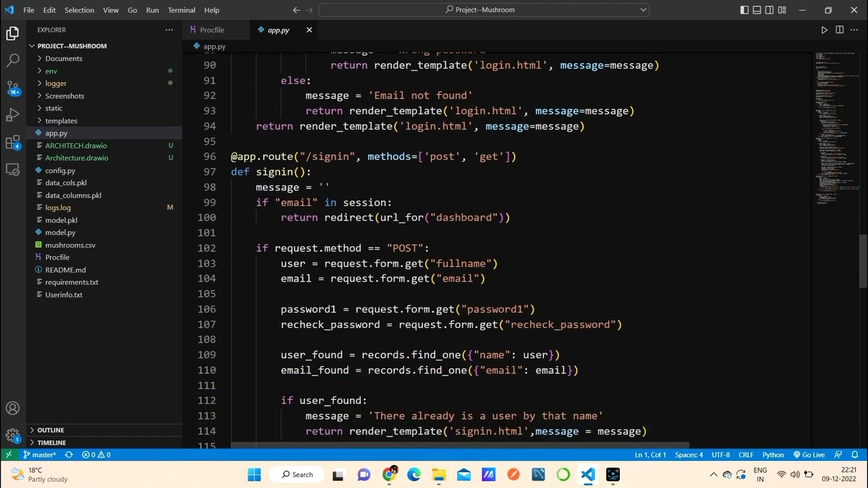The height and width of the screenshot is (488, 868).
Task: Change encoding via UTF-8 indicator
Action: 721,455
